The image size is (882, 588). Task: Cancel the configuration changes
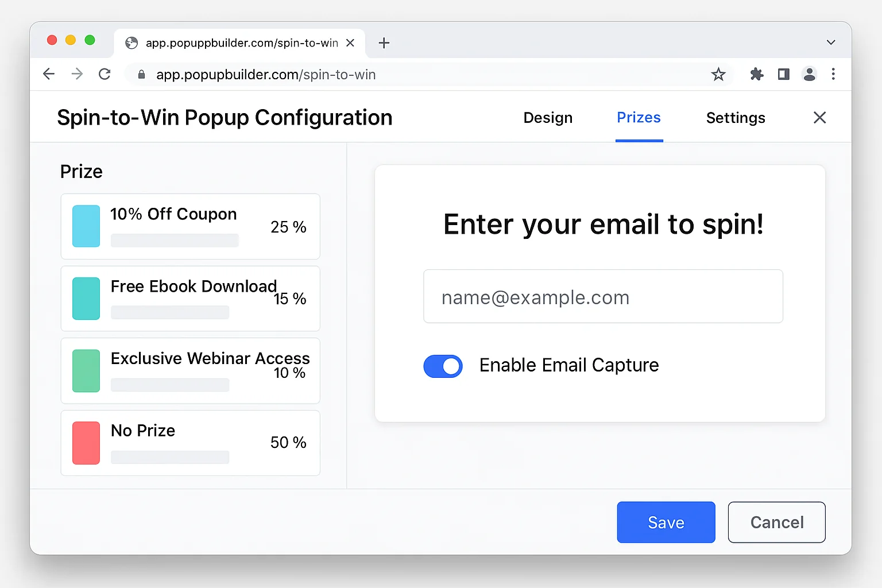point(776,522)
